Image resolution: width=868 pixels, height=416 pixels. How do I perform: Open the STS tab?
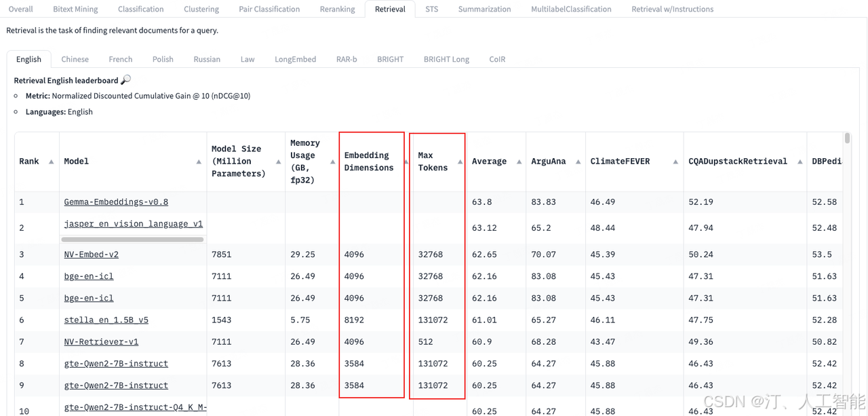point(431,10)
